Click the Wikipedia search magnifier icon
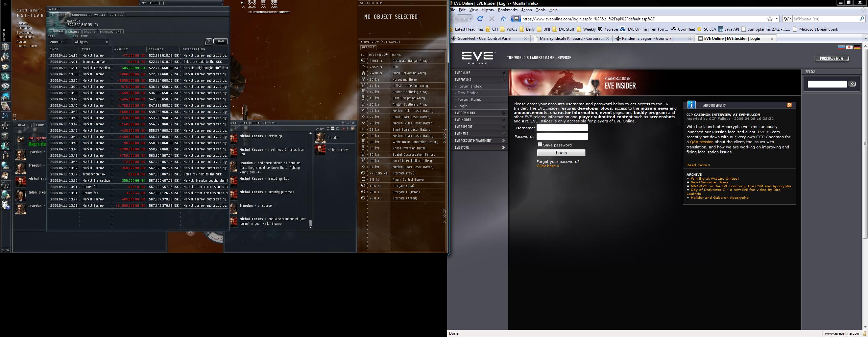Screen dimensions: 868x337 click(862, 19)
